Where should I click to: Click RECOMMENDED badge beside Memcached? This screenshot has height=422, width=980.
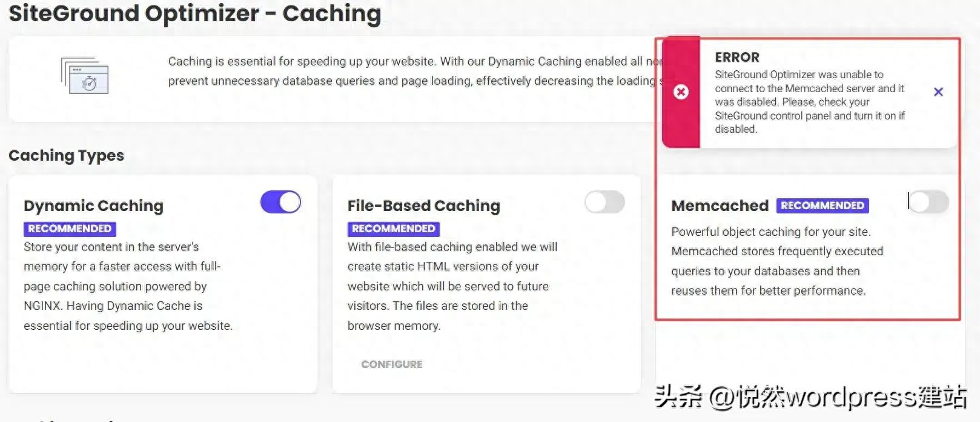pyautogui.click(x=822, y=206)
